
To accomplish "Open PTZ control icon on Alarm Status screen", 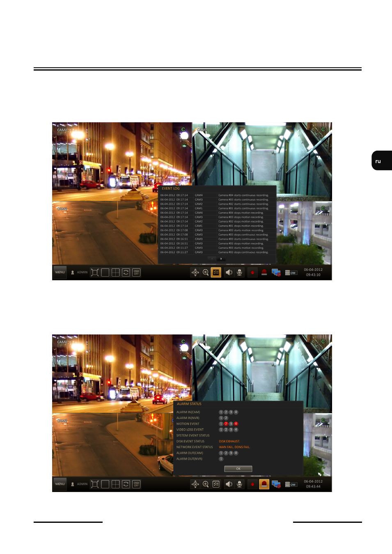I will click(x=195, y=484).
